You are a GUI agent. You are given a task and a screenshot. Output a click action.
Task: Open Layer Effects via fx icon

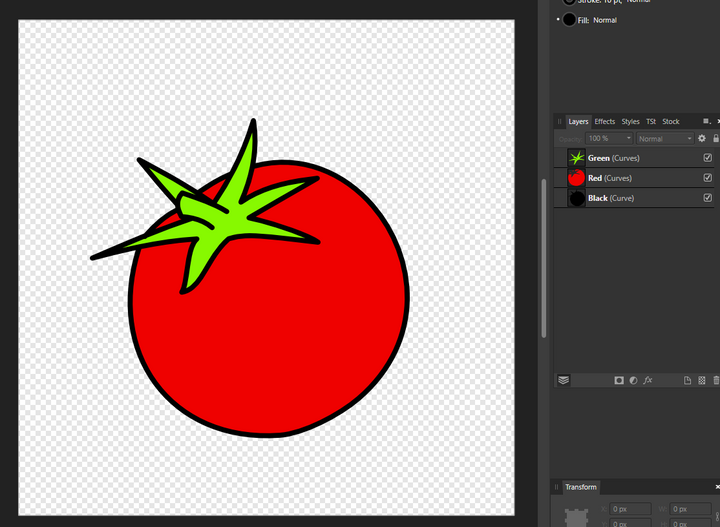point(648,380)
